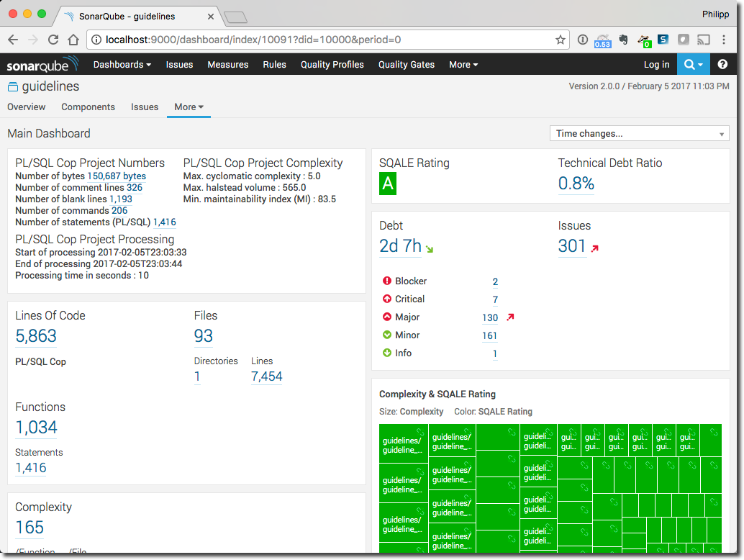Expand the project More tab dropdown
Viewport: 744px width, 560px height.
point(189,107)
